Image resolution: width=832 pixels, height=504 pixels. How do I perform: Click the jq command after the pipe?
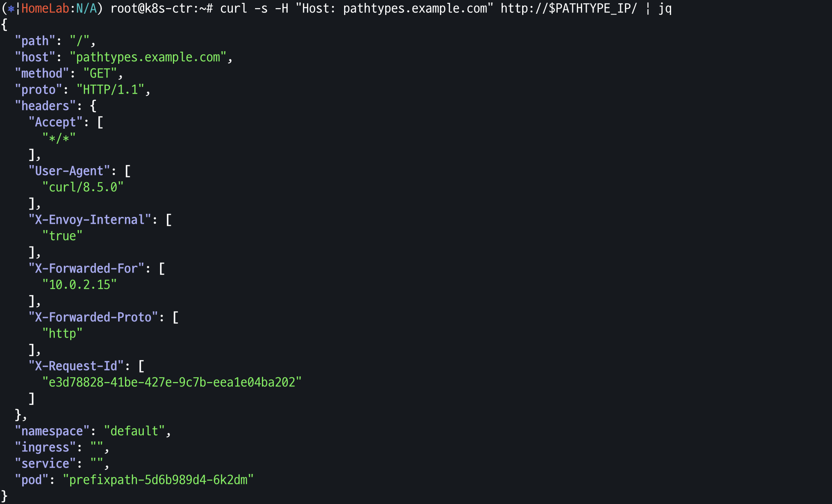(x=665, y=9)
